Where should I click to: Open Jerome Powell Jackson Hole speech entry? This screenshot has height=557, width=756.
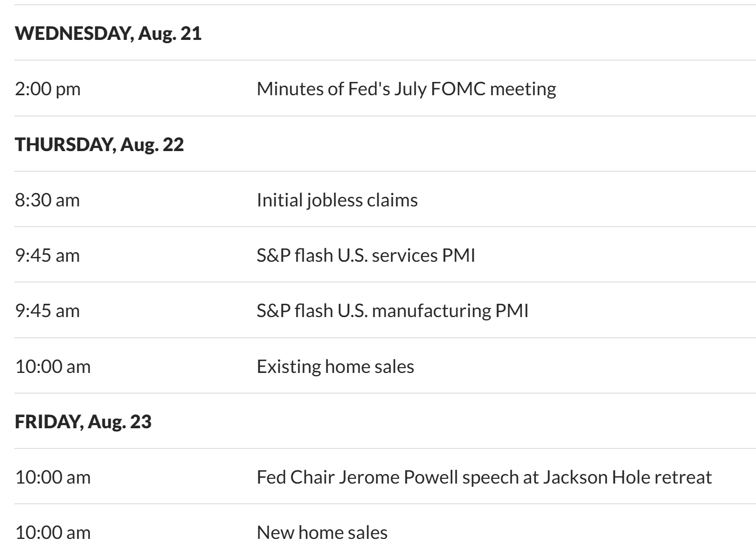(484, 477)
